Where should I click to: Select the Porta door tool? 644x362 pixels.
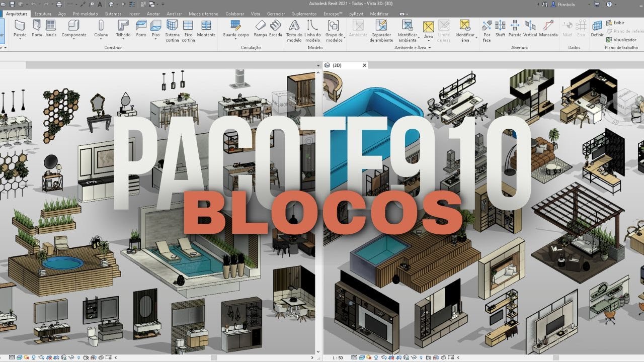pyautogui.click(x=37, y=29)
